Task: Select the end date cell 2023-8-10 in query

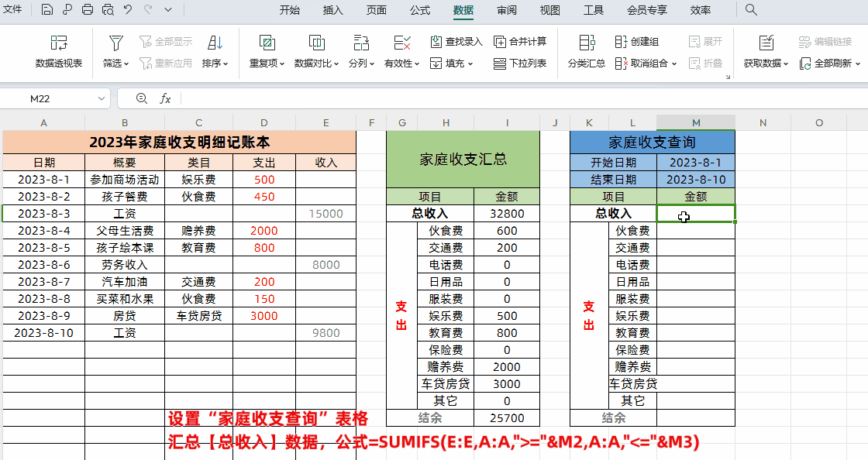Action: click(x=696, y=179)
